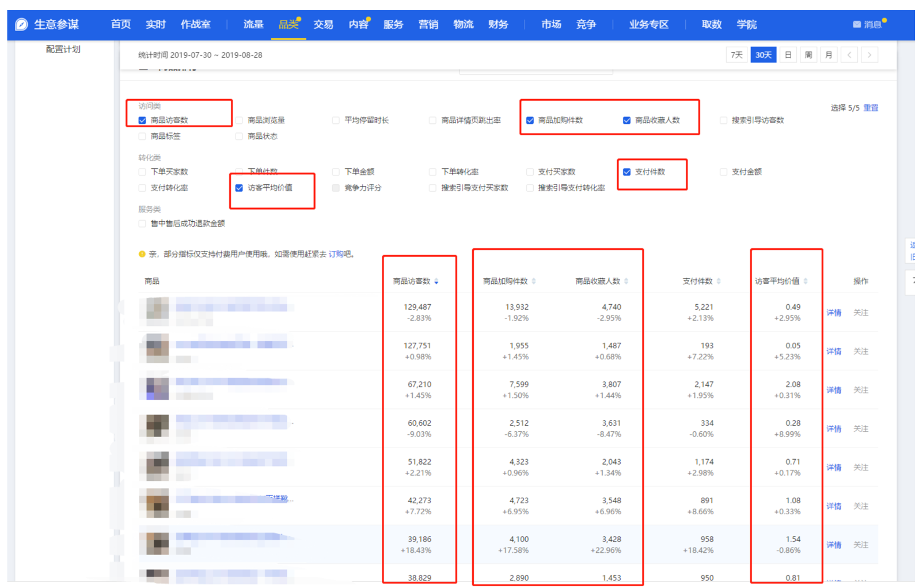Open 财务 in top navigation
This screenshot has width=919, height=588.
498,24
